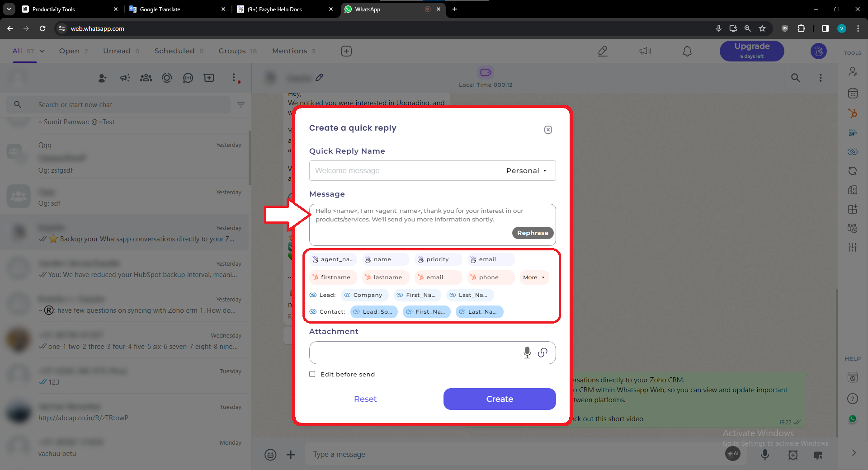Open the communities group icon
This screenshot has height=470, width=868.
coord(146,78)
